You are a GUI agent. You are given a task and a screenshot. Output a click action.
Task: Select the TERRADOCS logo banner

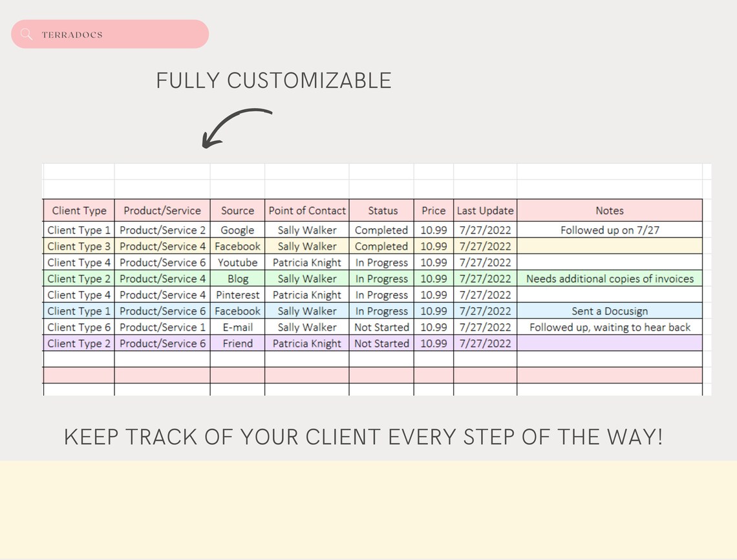pos(109,34)
